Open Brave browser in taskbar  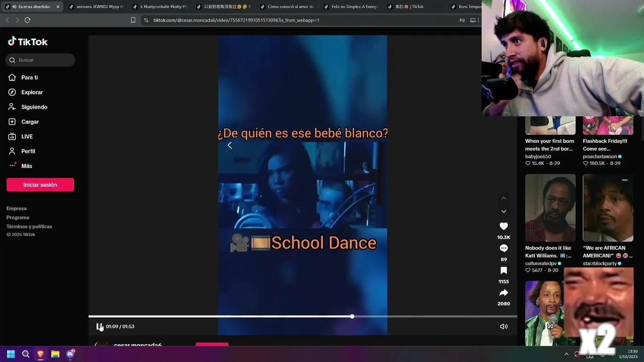coord(40,354)
